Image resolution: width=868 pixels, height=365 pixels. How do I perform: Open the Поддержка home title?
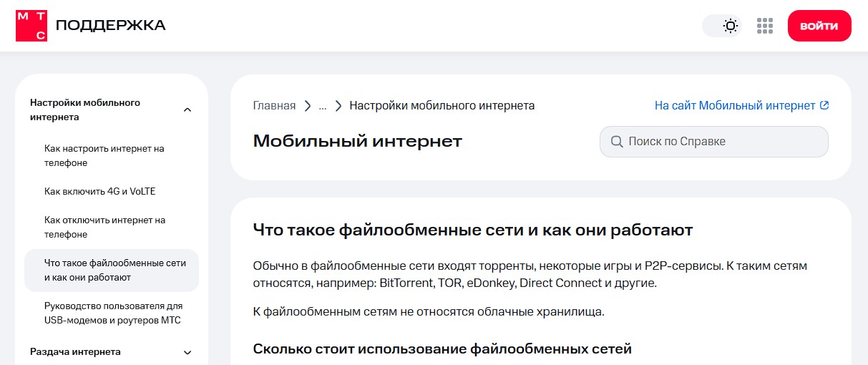pyautogui.click(x=110, y=26)
